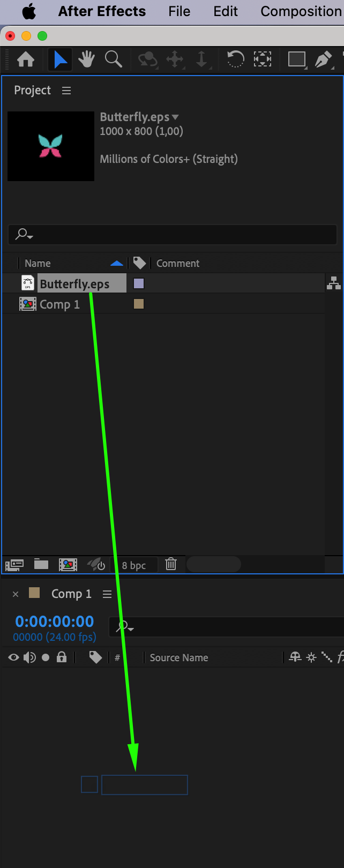The height and width of the screenshot is (868, 344).
Task: Open the Project panel hamburger menu
Action: (66, 91)
